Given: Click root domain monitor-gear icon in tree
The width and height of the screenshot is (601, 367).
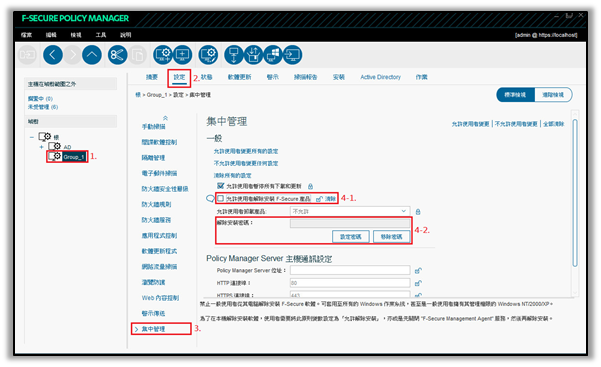Looking at the screenshot, I should [x=44, y=137].
